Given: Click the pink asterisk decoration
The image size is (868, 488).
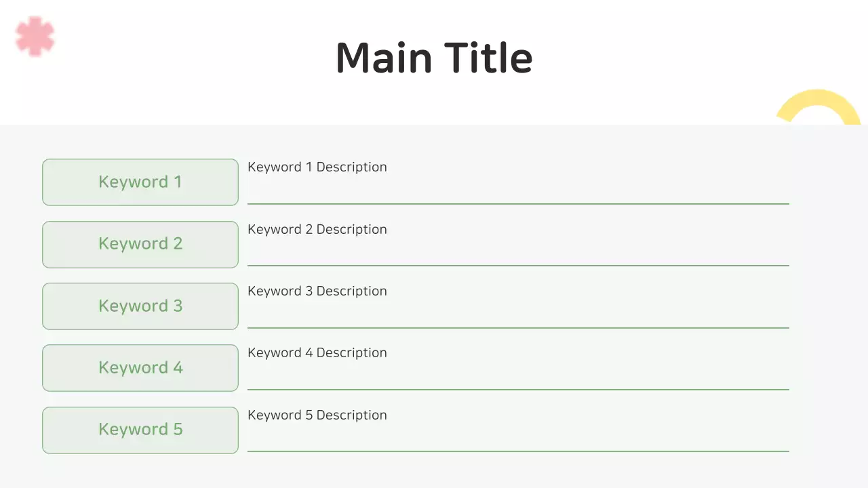Looking at the screenshot, I should 35,36.
